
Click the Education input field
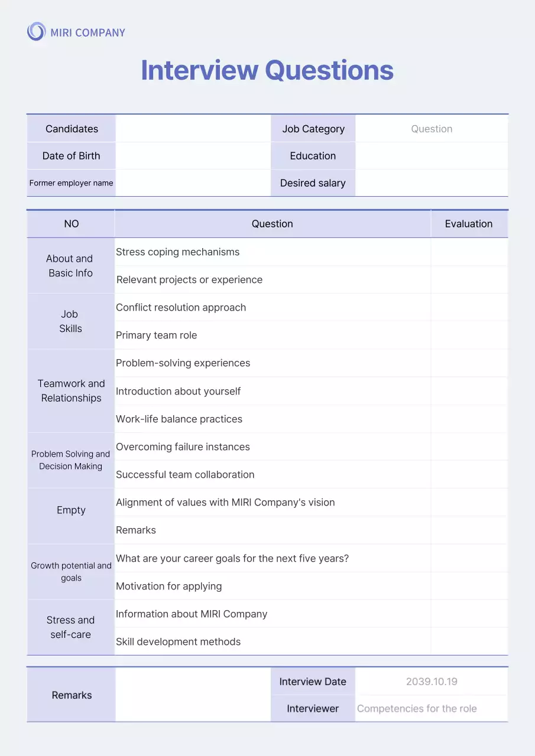[432, 156]
